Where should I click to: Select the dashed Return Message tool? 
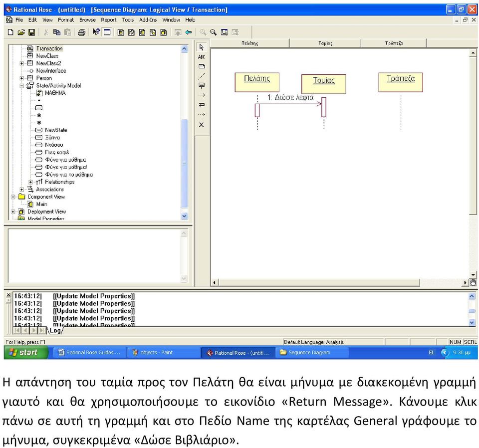pyautogui.click(x=201, y=115)
